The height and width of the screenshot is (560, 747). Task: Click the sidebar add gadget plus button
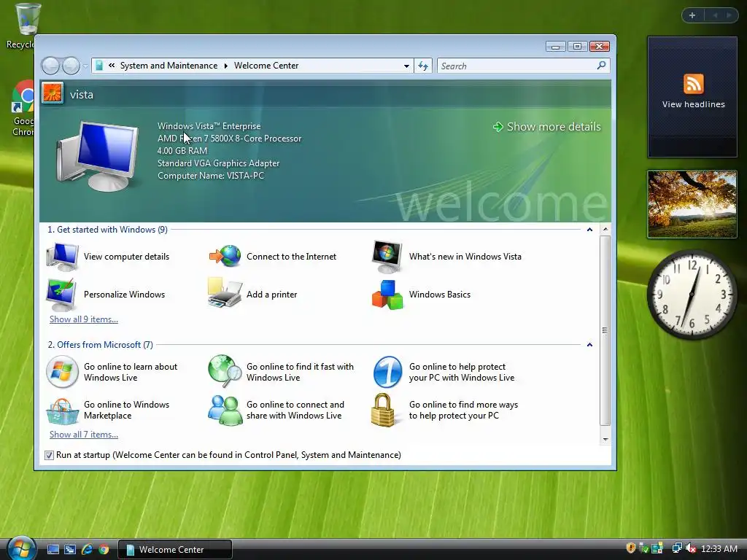(692, 15)
